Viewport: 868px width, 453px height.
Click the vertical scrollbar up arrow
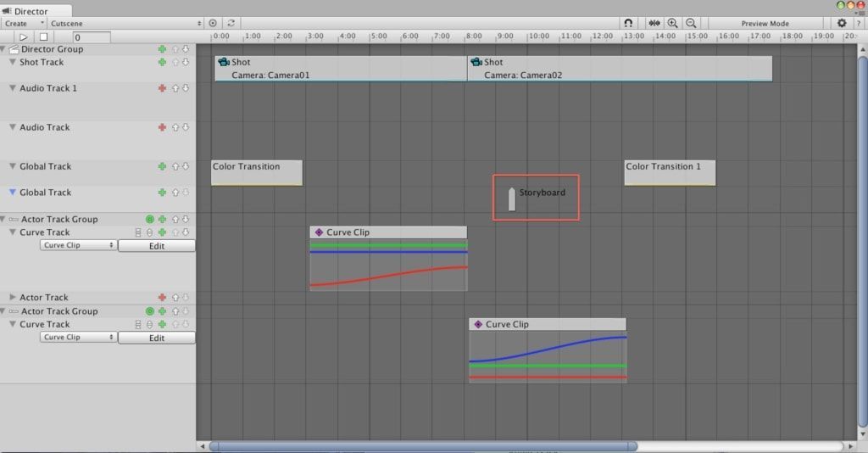(x=863, y=50)
